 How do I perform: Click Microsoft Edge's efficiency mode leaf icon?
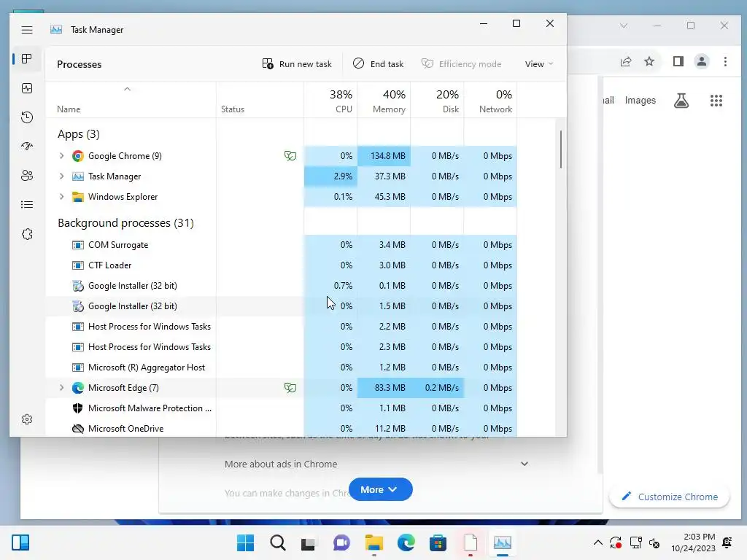pos(290,388)
